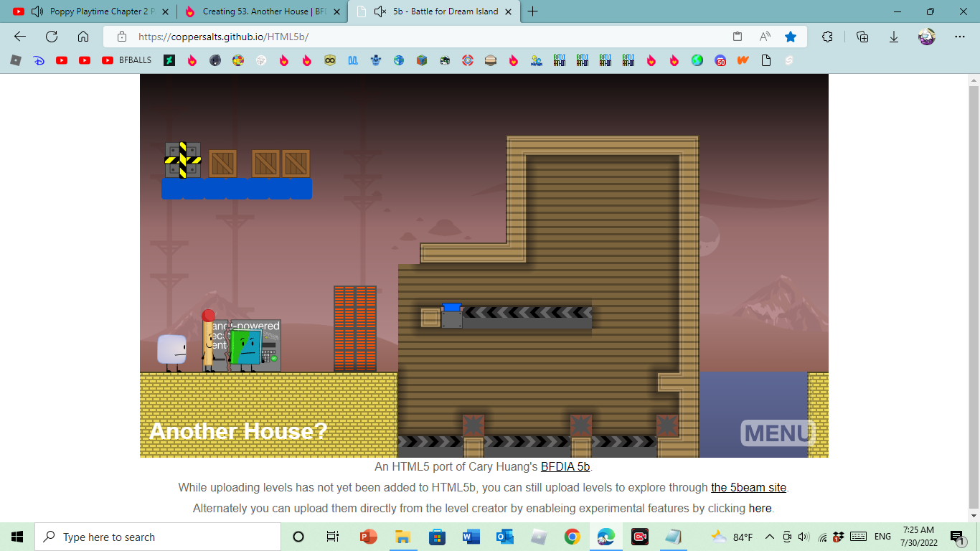Click the 'here' experimental features link
The image size is (980, 551).
point(760,508)
